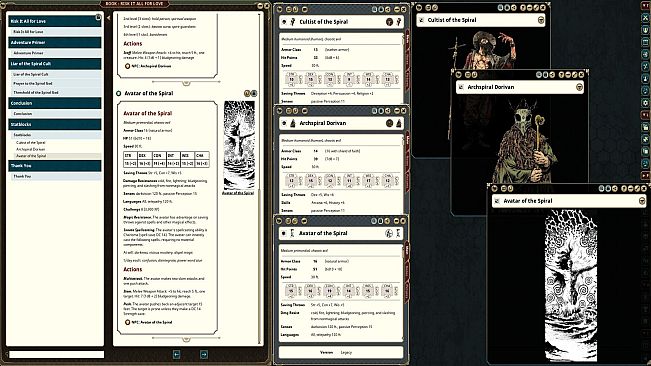Click the index search field in book
The height and width of the screenshot is (366, 651).
coord(56,354)
